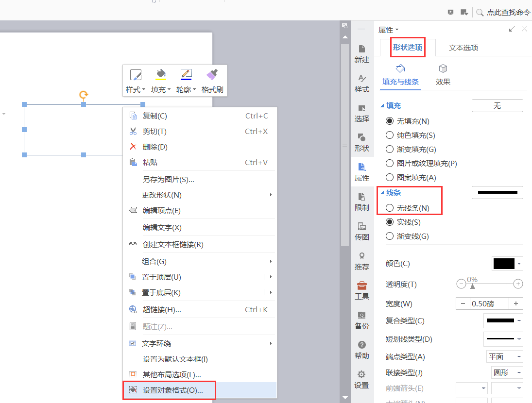
Task: Choose 复制(C) from context menu
Action: 200,116
